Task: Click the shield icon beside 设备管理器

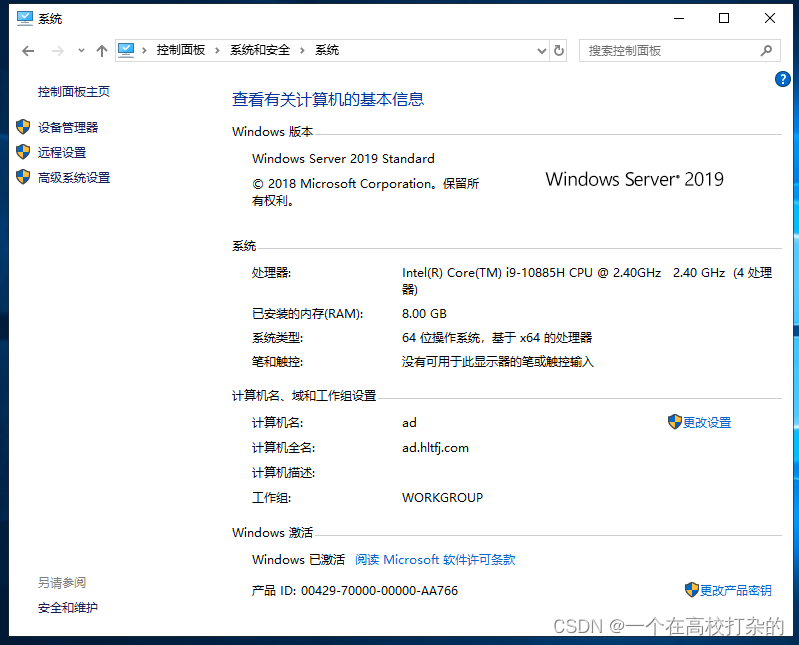Action: (x=23, y=127)
